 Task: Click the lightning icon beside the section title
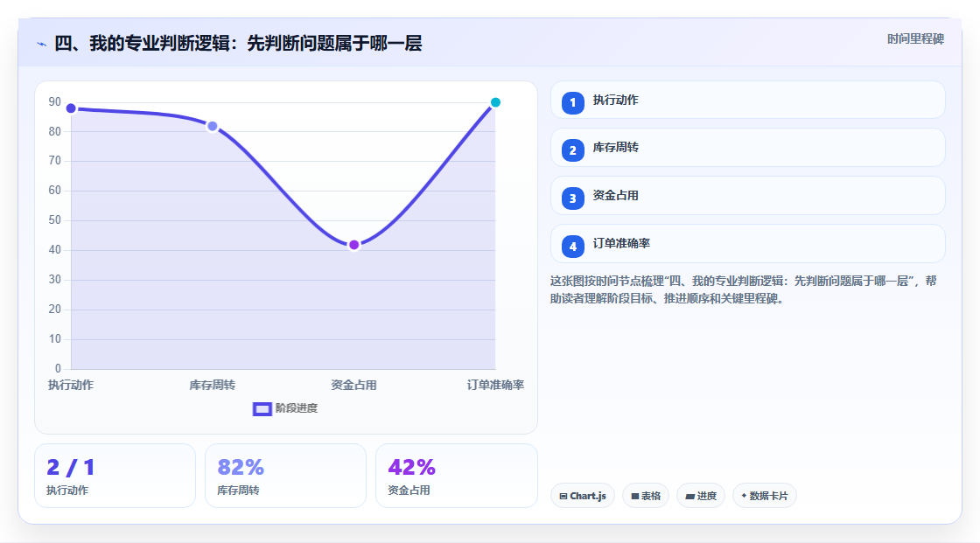41,44
